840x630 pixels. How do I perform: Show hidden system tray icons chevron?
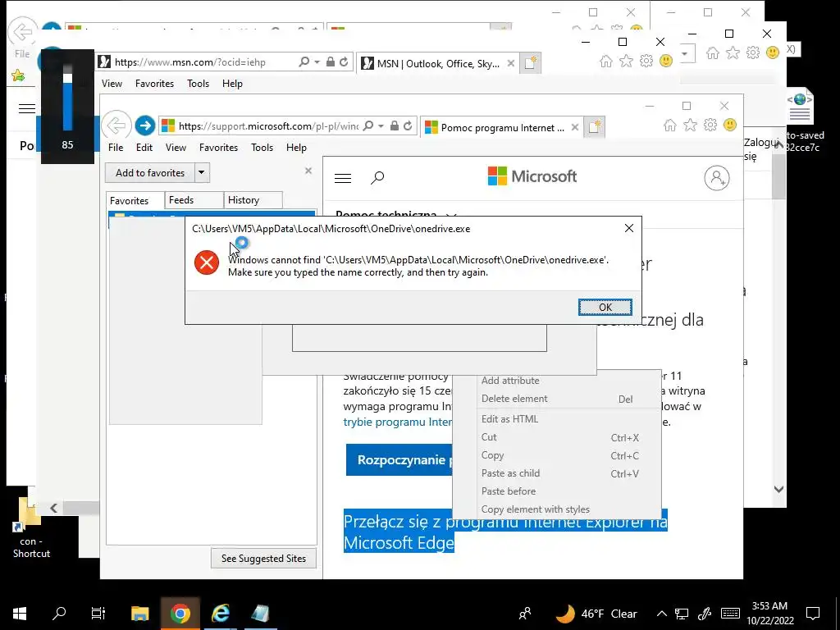click(x=662, y=614)
